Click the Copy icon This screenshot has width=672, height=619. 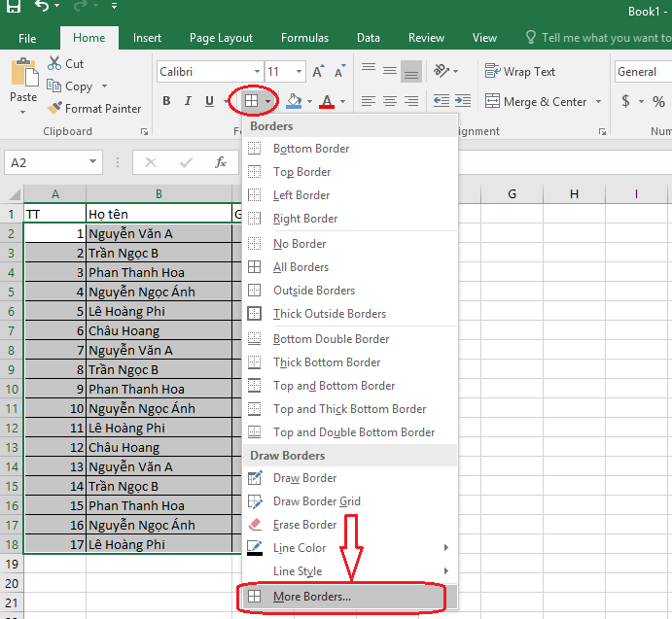[54, 86]
